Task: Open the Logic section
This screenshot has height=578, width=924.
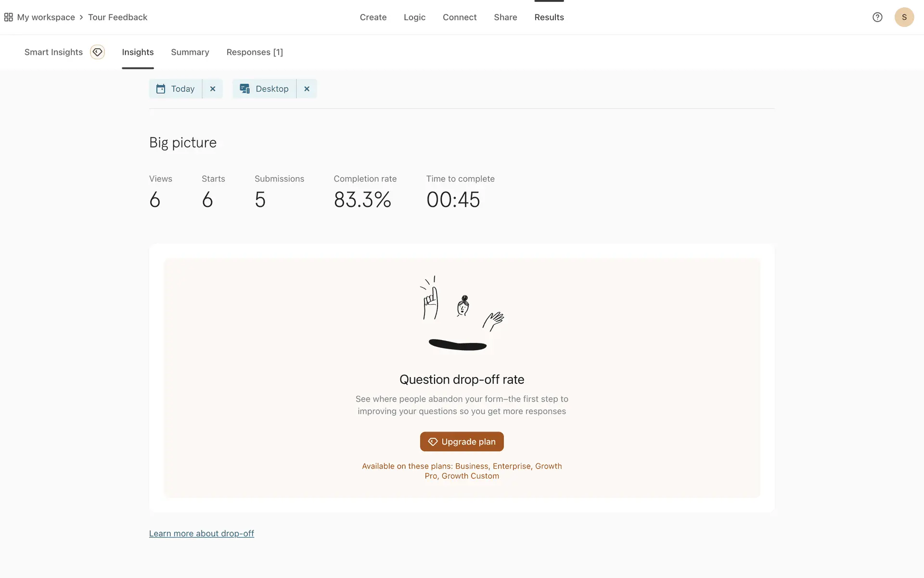Action: coord(414,17)
